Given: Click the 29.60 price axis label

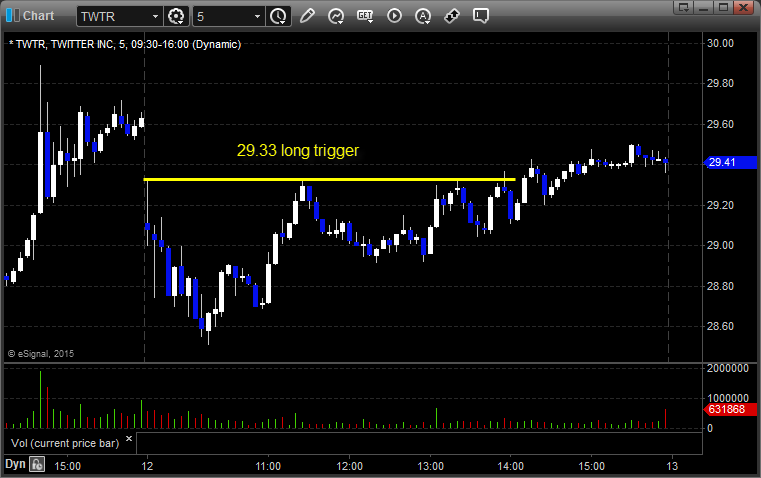Looking at the screenshot, I should pos(720,124).
